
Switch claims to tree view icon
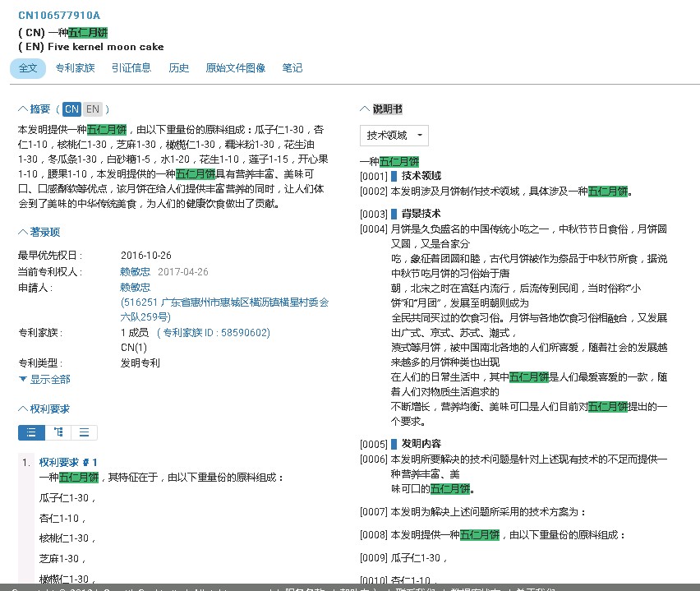[x=58, y=432]
